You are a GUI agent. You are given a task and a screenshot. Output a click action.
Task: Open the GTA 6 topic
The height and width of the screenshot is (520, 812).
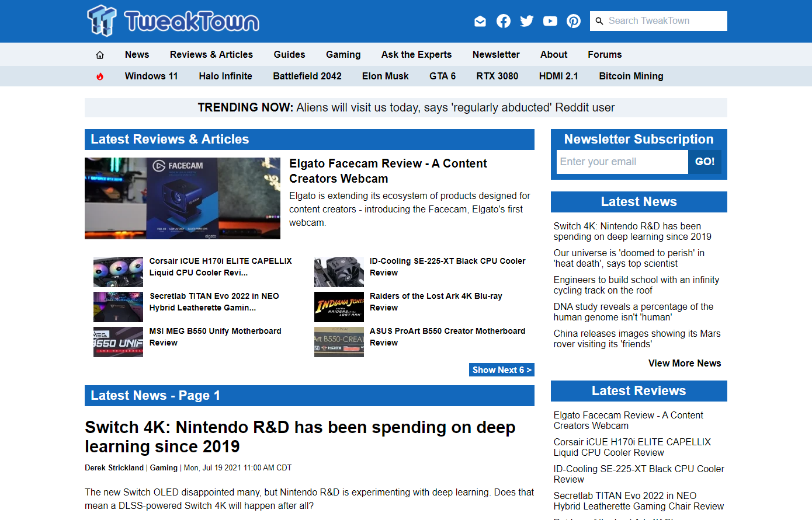[442, 76]
